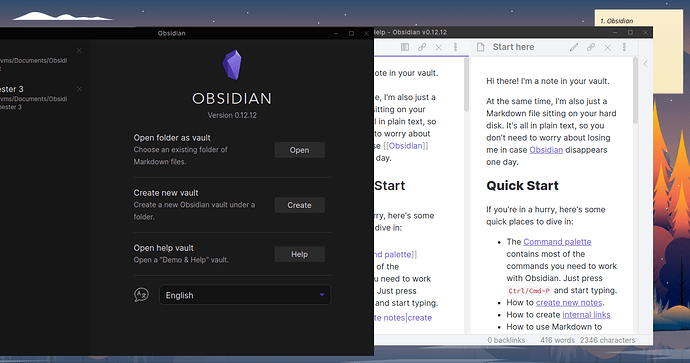The width and height of the screenshot is (690, 363).
Task: Remove the first vault from launcher list
Action: pos(79,51)
